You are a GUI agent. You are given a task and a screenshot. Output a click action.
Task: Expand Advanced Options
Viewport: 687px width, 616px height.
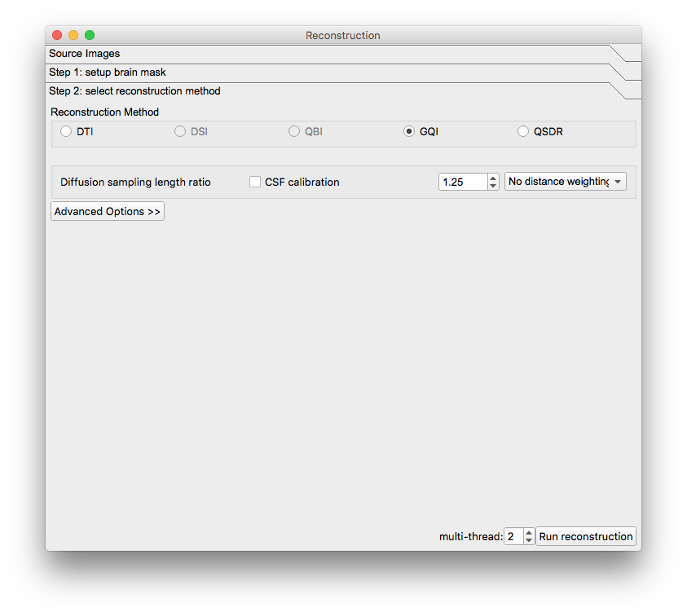(108, 211)
